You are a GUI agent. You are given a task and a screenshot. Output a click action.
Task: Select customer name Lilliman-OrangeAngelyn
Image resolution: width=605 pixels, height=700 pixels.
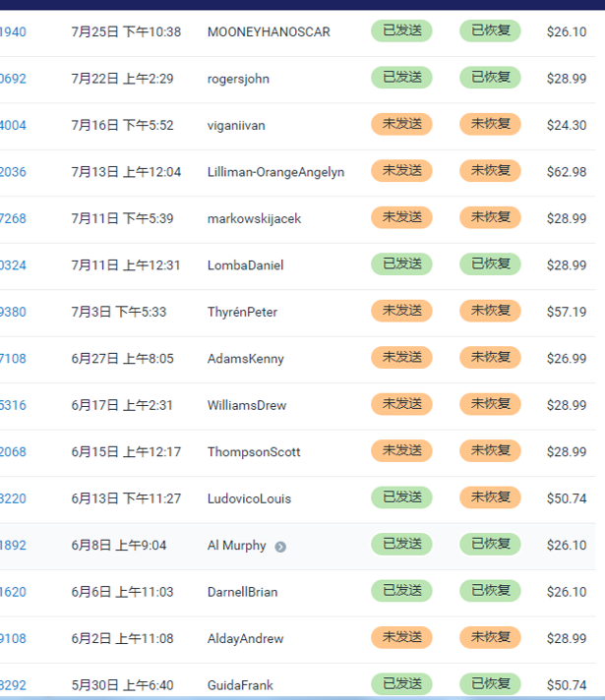pos(275,172)
